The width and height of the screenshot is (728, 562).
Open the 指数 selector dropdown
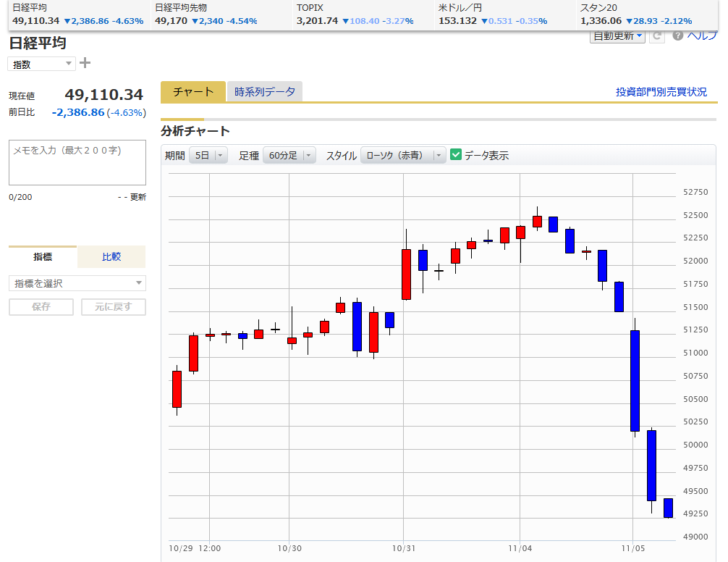[42, 64]
